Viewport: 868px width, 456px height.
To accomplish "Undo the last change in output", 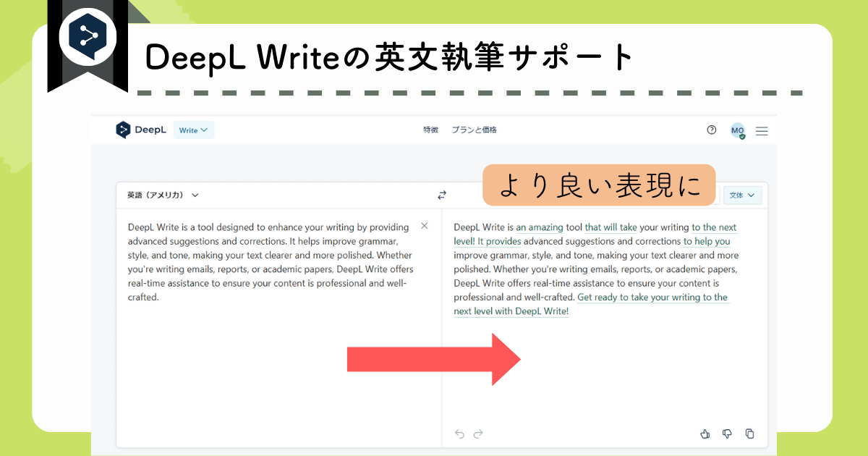I will coord(459,434).
